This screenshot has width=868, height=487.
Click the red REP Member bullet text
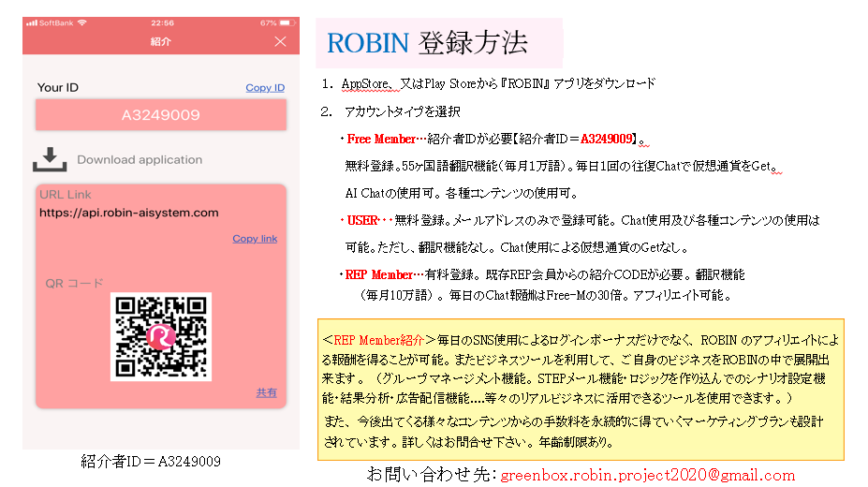[378, 274]
